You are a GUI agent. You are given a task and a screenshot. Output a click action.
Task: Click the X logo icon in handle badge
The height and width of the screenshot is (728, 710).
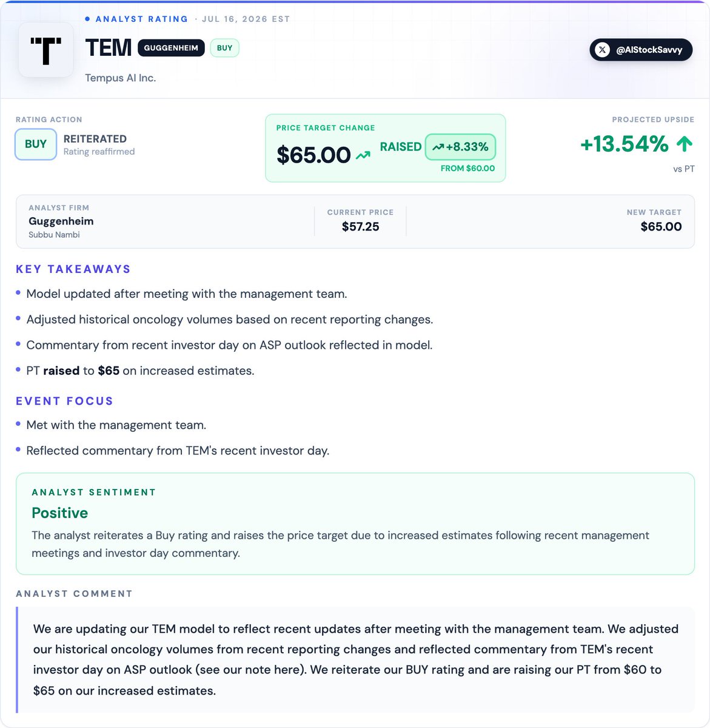602,50
